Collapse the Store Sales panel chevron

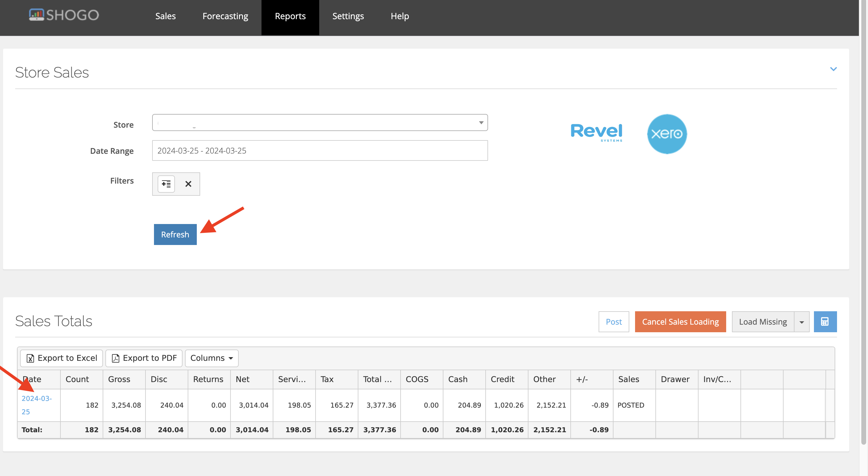[833, 69]
